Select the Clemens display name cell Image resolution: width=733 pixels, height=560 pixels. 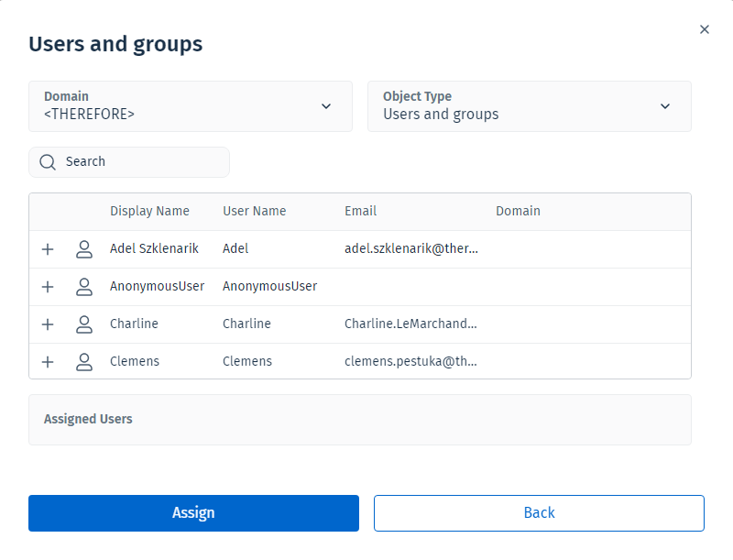(x=135, y=361)
